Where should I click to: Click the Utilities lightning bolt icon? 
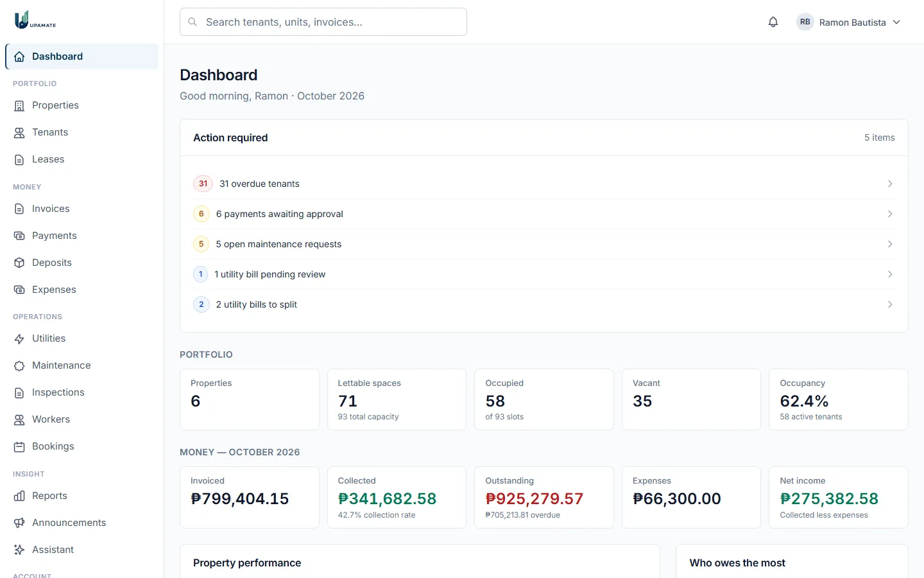point(19,338)
